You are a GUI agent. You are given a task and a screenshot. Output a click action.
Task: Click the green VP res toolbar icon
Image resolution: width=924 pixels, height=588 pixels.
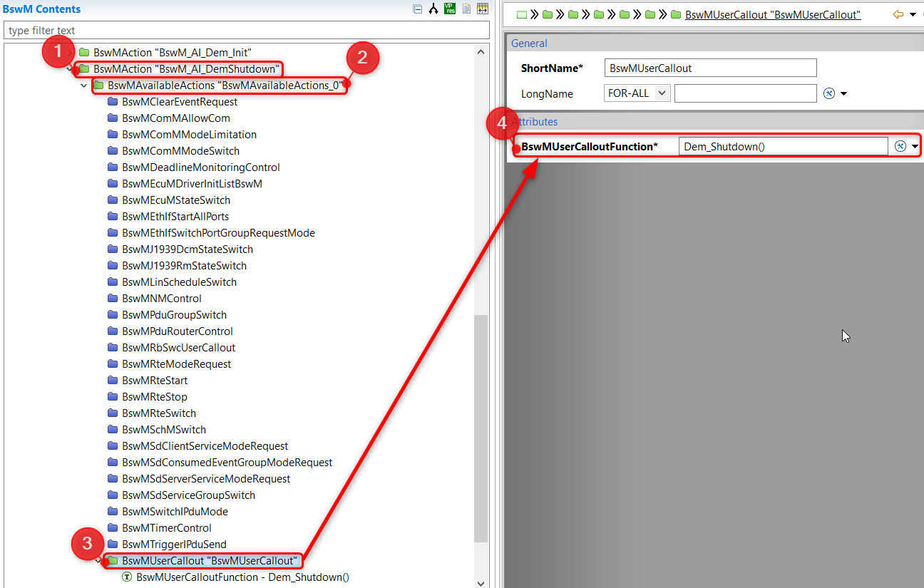tap(450, 9)
